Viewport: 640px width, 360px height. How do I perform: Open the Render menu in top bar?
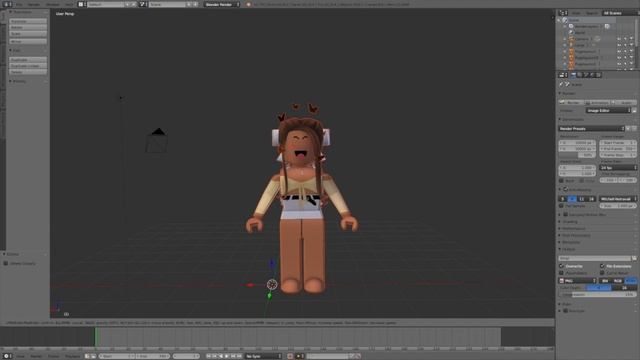click(x=34, y=4)
